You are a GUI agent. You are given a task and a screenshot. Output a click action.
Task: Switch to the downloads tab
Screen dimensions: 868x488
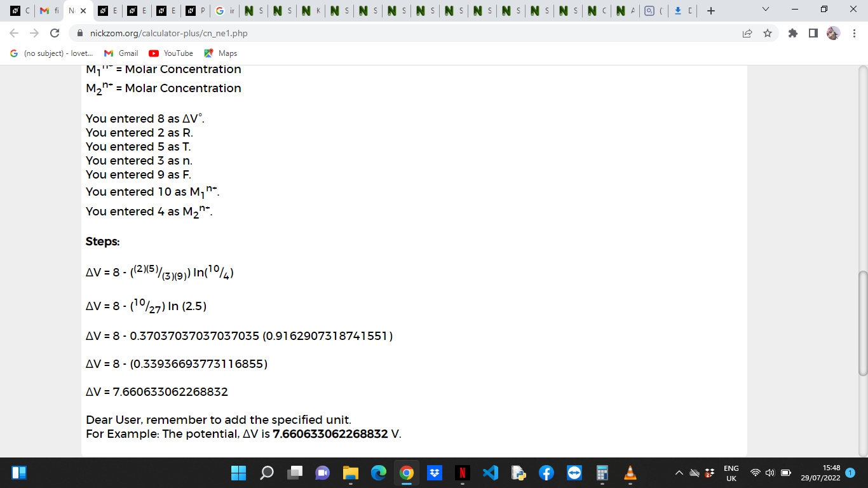[x=682, y=11]
